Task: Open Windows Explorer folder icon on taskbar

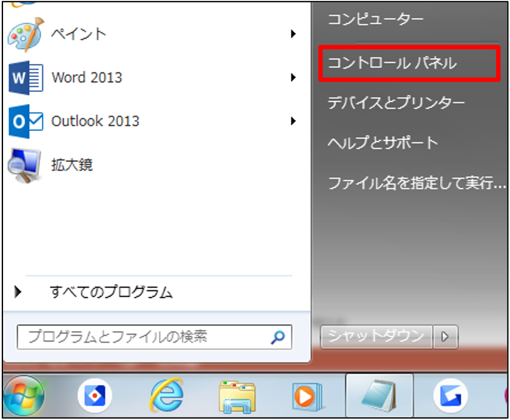Action: point(237,396)
